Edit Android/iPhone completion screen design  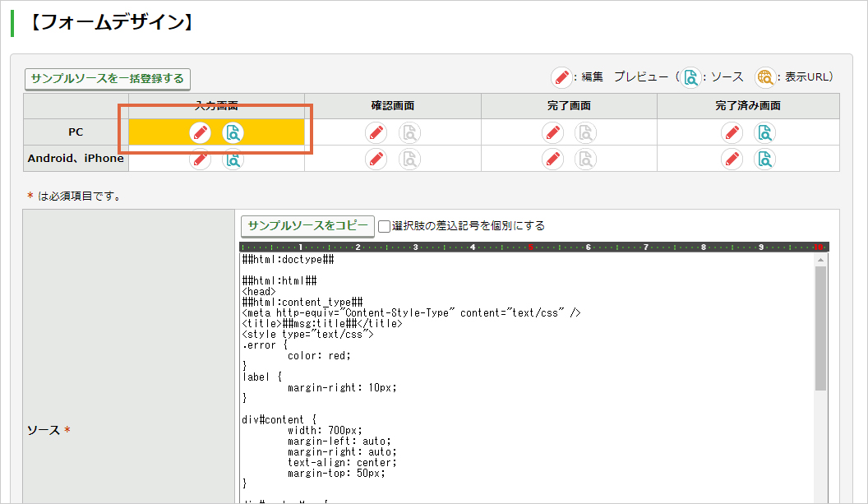pyautogui.click(x=552, y=160)
